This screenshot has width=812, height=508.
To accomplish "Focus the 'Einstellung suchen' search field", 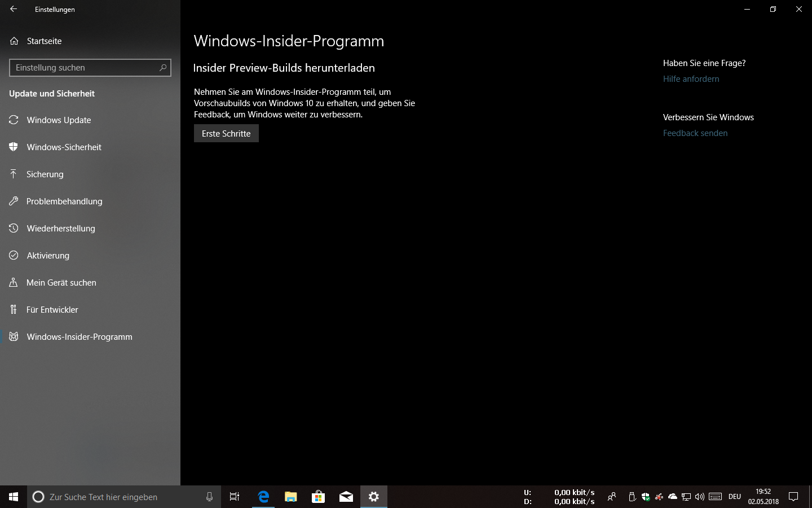I will [x=90, y=68].
